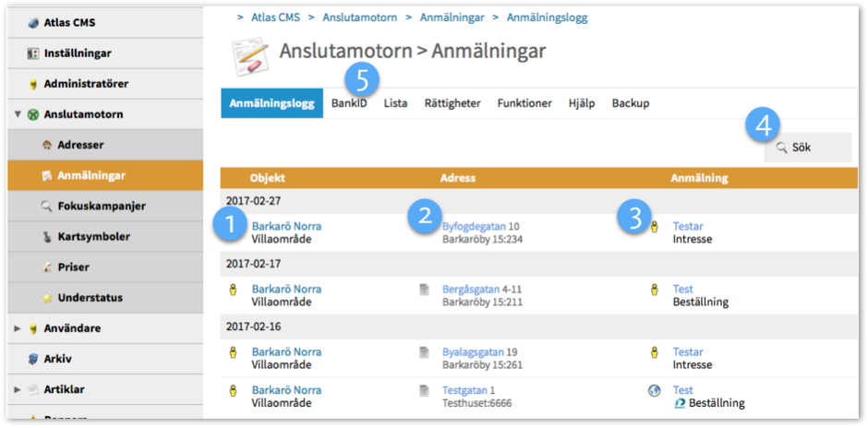
Task: Open the Backup tab
Action: click(630, 103)
